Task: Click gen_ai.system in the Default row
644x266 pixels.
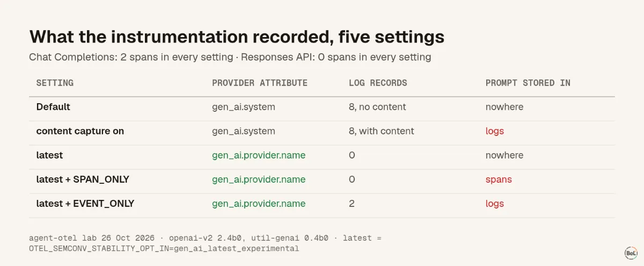Action: (244, 107)
